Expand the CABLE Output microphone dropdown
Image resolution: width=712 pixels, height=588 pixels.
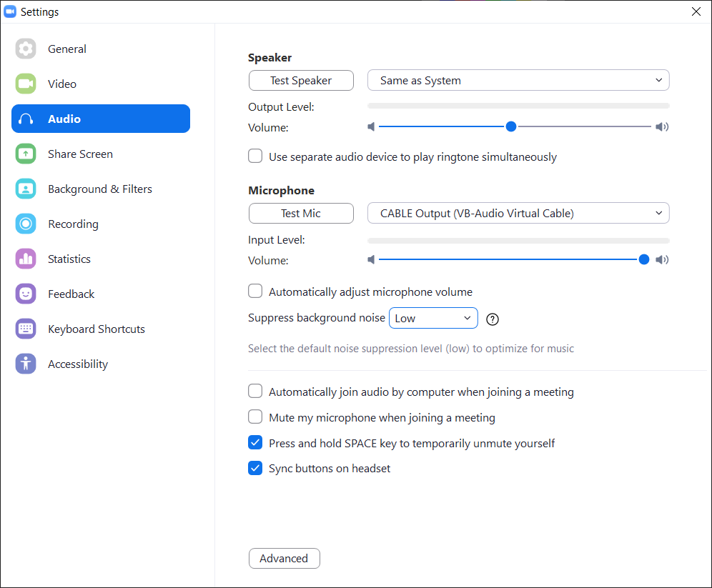(518, 213)
